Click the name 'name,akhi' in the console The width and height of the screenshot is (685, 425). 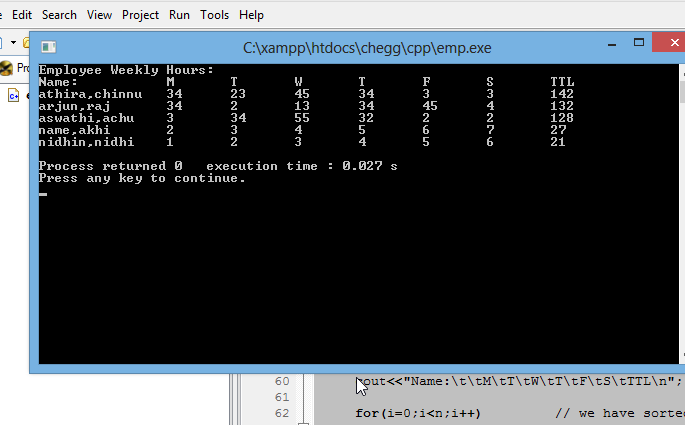(74, 130)
